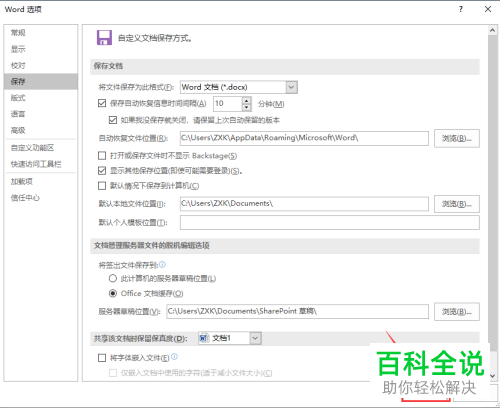The image size is (500, 408).
Task: Click the info icon beside 将字体嵌入文件
Action: (x=174, y=357)
